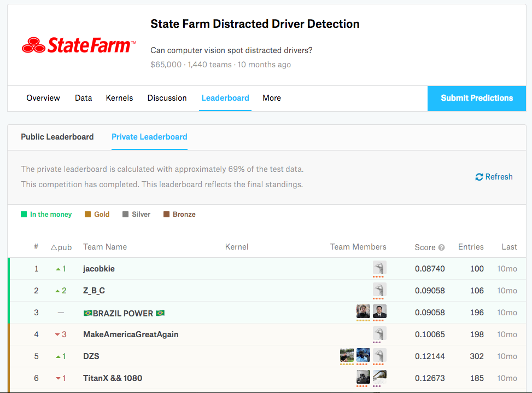Click the Score column header
This screenshot has height=393, width=532.
pos(425,247)
